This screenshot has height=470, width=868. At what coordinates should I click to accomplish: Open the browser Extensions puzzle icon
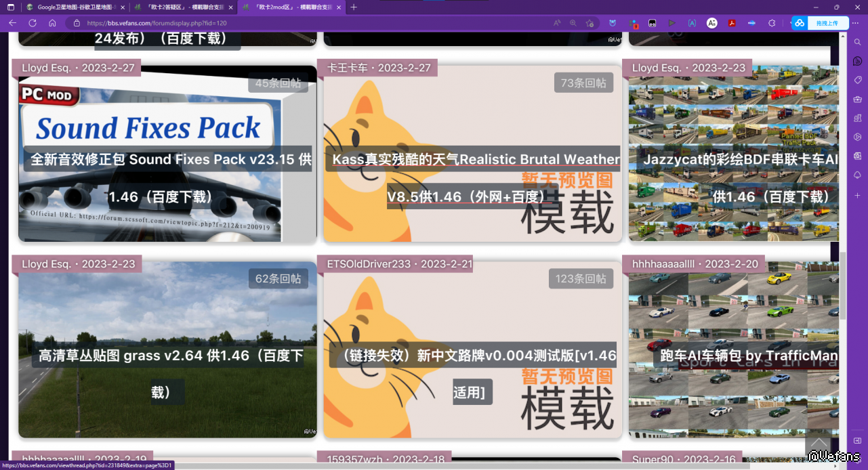click(x=771, y=23)
